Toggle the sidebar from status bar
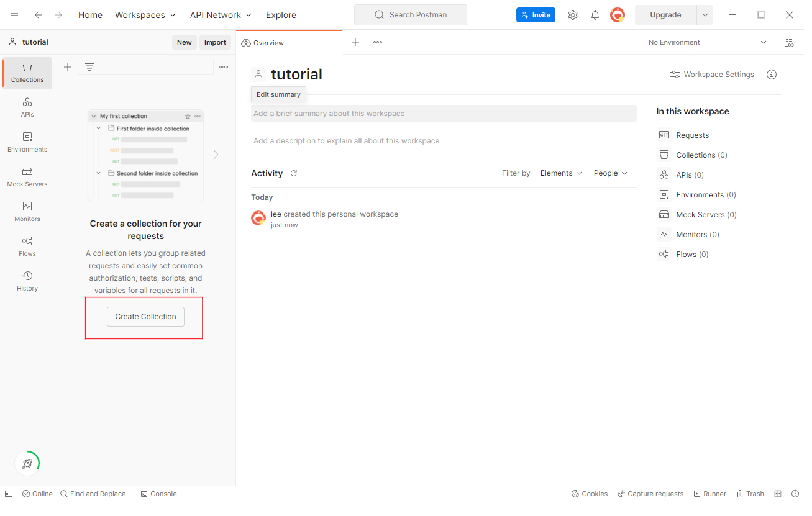This screenshot has height=516, width=812. tap(9, 494)
